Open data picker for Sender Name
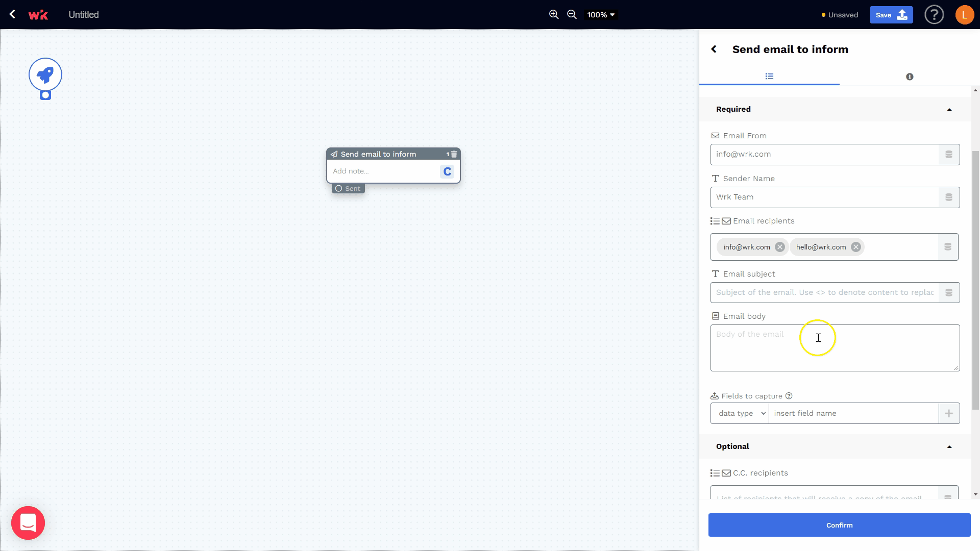980x551 pixels. [949, 197]
